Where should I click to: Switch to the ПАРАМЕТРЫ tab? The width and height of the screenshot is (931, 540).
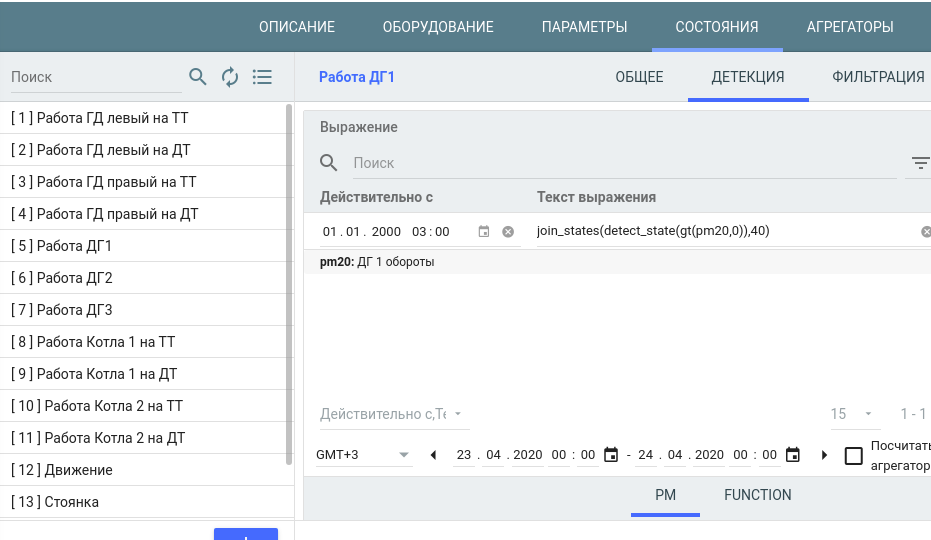[x=584, y=27]
